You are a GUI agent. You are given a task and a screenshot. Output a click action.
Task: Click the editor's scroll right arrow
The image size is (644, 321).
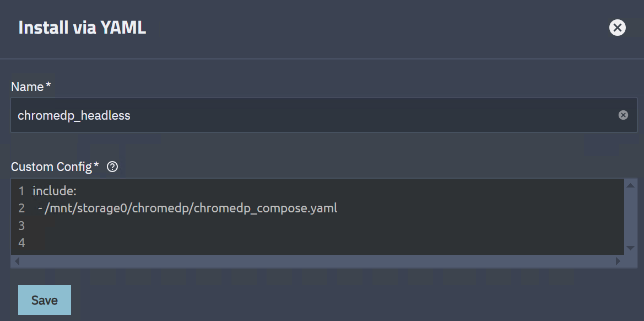click(x=618, y=261)
